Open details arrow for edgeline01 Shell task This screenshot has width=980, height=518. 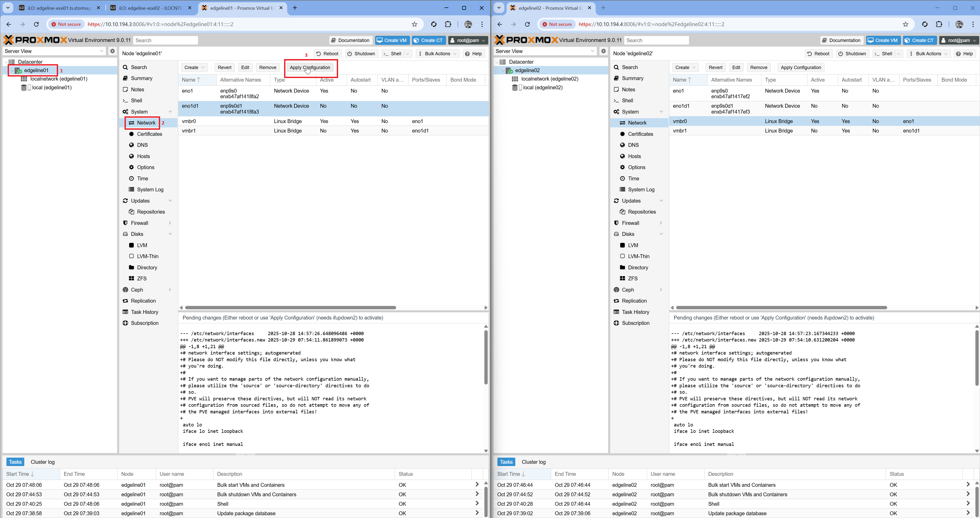477,503
